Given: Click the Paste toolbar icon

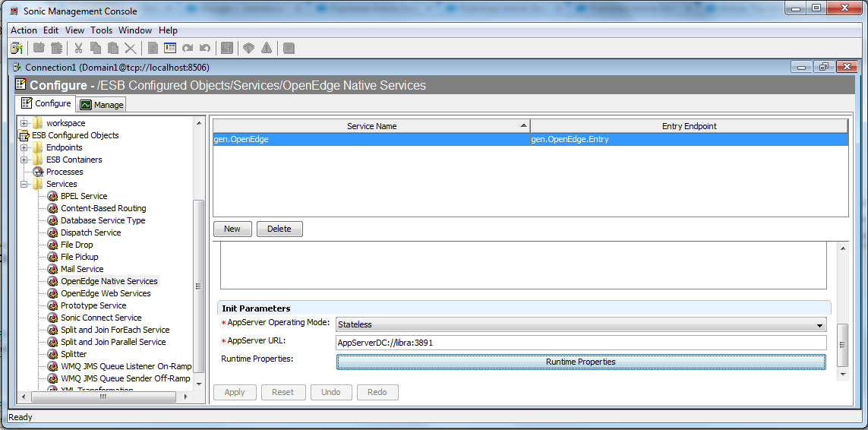Looking at the screenshot, I should (113, 48).
